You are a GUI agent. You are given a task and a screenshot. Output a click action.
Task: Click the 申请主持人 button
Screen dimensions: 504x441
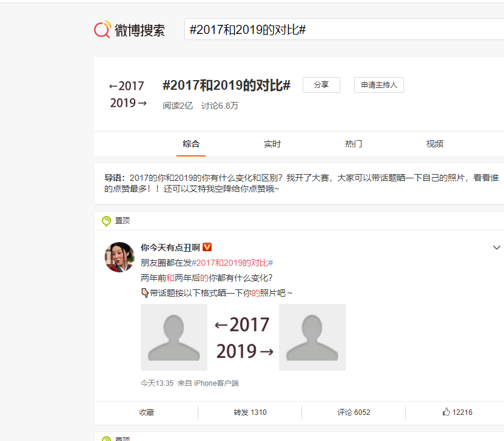[x=378, y=85]
